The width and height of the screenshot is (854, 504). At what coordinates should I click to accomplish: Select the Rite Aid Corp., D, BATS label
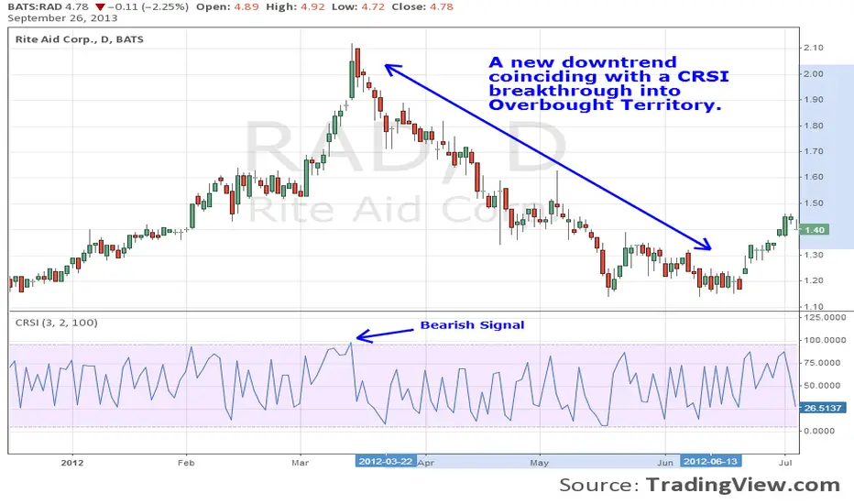[80, 39]
